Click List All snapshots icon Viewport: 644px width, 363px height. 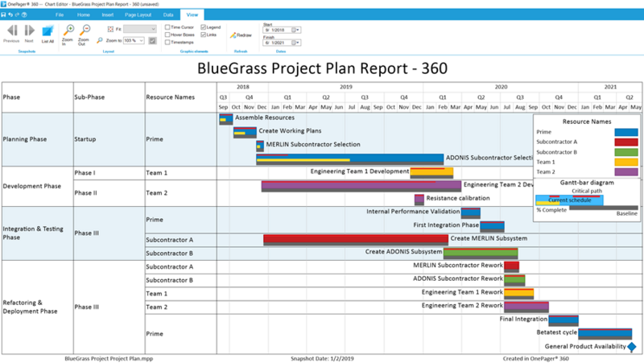(x=47, y=31)
